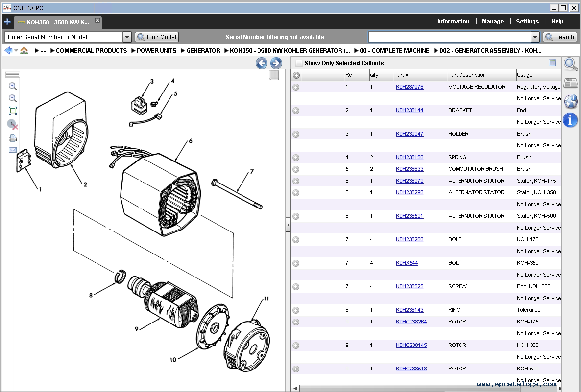Zoom in on the parts diagram
Viewport: 581px width, 392px height.
[x=13, y=86]
